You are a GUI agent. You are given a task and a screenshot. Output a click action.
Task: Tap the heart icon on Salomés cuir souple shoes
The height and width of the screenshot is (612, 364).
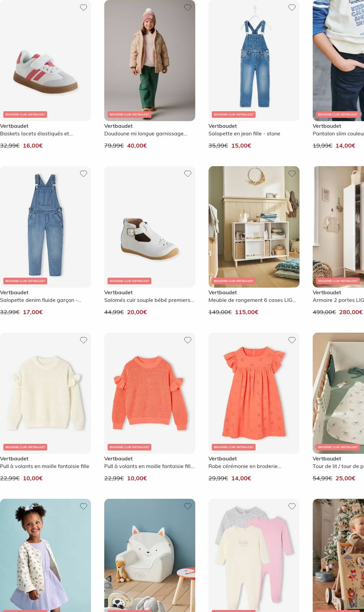click(x=188, y=174)
